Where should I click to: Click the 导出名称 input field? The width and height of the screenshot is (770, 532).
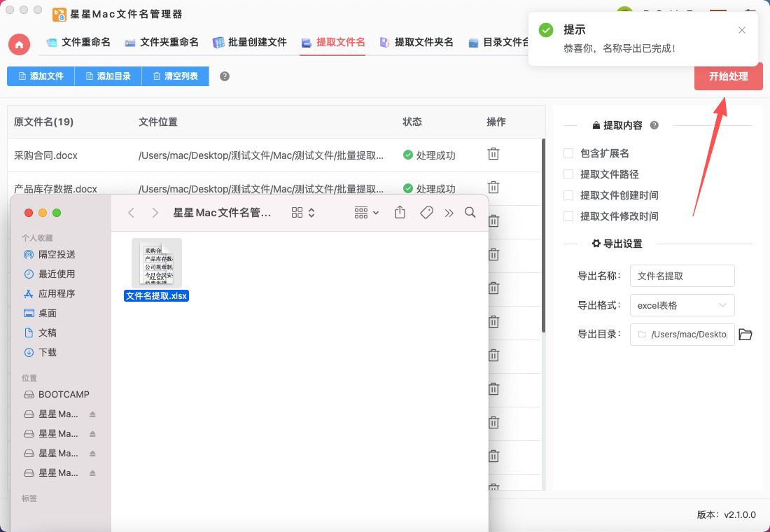click(x=682, y=276)
